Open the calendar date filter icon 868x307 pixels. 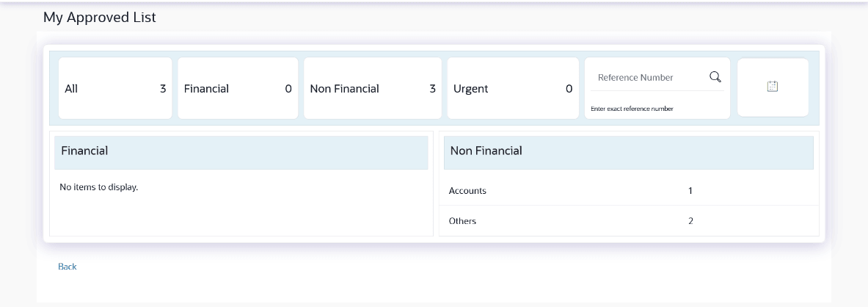[772, 87]
